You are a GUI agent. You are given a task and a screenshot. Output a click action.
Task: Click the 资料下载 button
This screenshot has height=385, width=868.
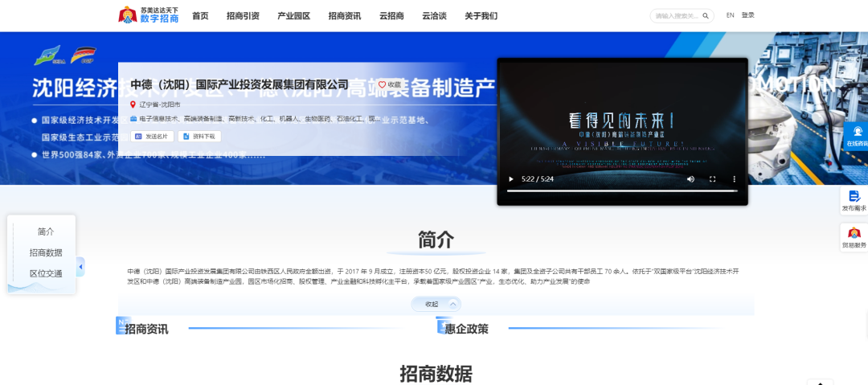coord(199,137)
